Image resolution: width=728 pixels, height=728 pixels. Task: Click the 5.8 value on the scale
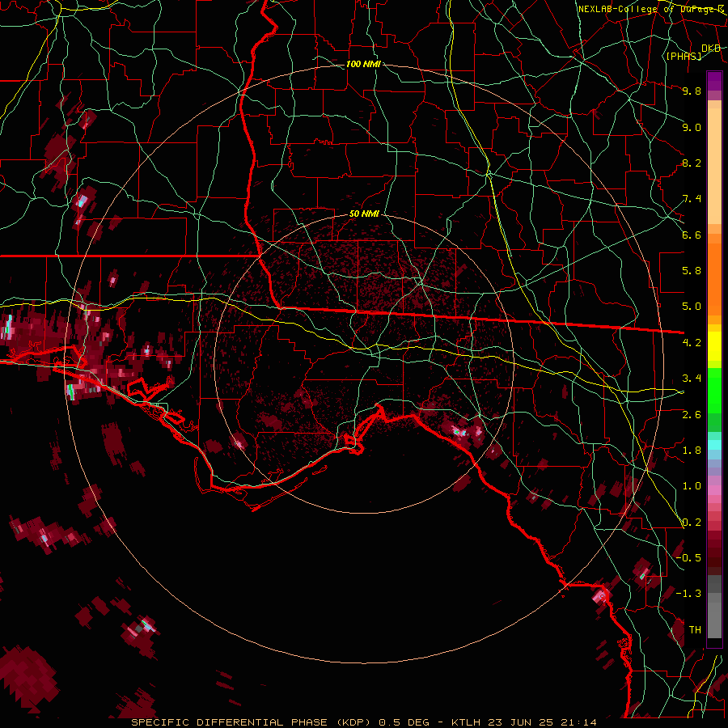(692, 271)
